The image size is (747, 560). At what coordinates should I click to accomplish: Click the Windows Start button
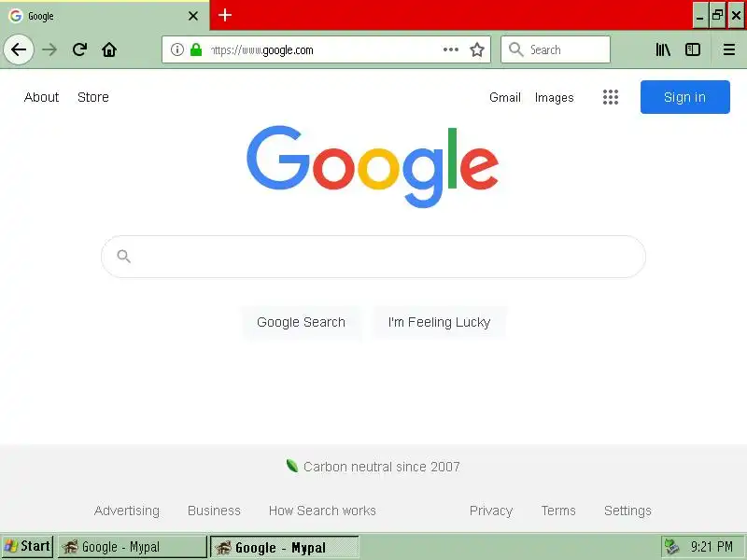[x=27, y=546]
